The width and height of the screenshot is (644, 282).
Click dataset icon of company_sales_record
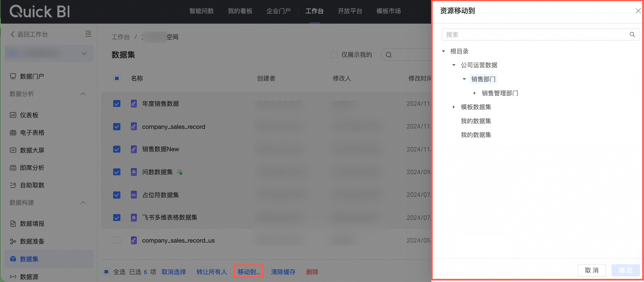[134, 127]
